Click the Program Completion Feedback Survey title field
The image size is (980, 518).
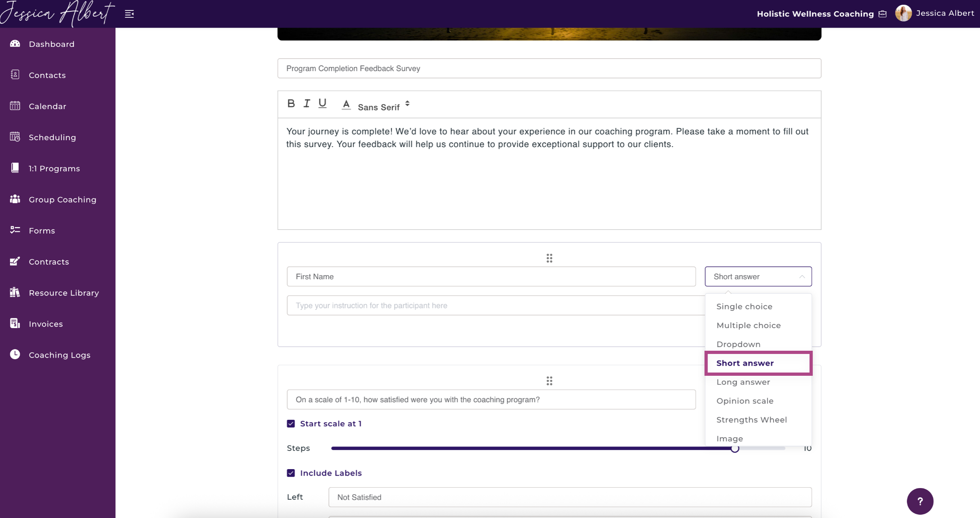pyautogui.click(x=549, y=68)
